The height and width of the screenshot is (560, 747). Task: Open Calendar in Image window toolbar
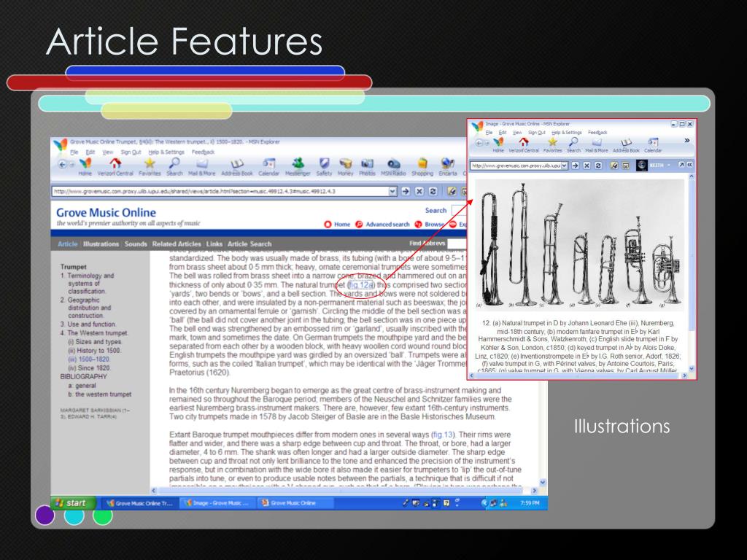point(653,145)
